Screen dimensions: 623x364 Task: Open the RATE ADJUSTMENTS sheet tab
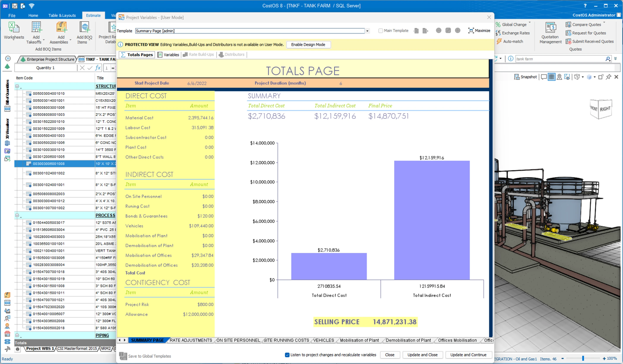pyautogui.click(x=191, y=340)
